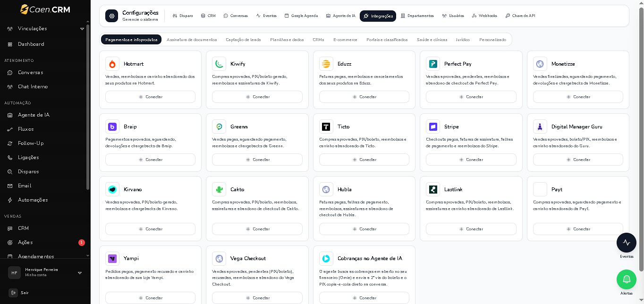Click the Caen.CRM logo
This screenshot has width=644, height=304.
coord(45,9)
